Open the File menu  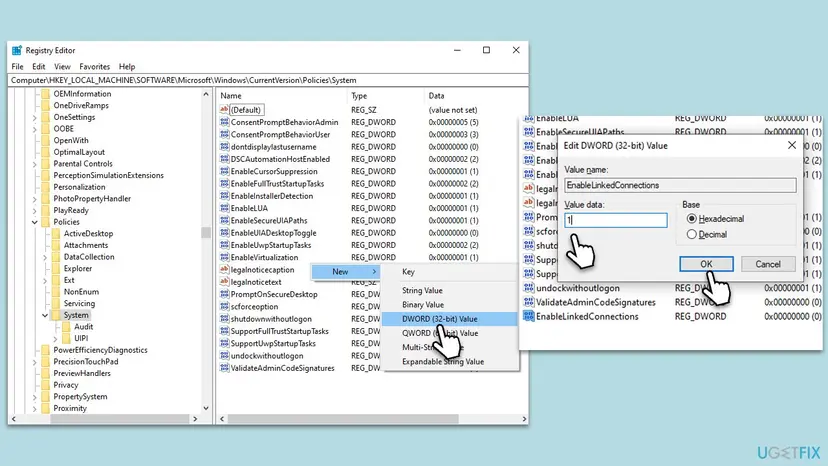click(17, 67)
